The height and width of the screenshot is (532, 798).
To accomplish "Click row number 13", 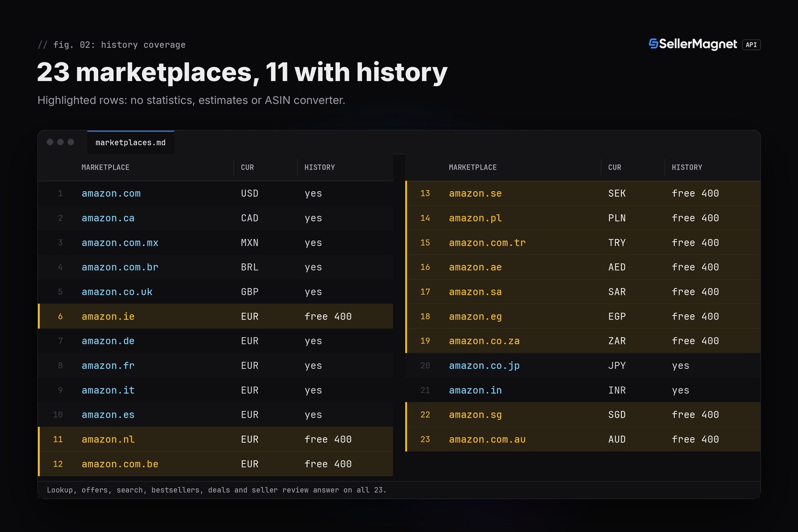I will point(425,193).
